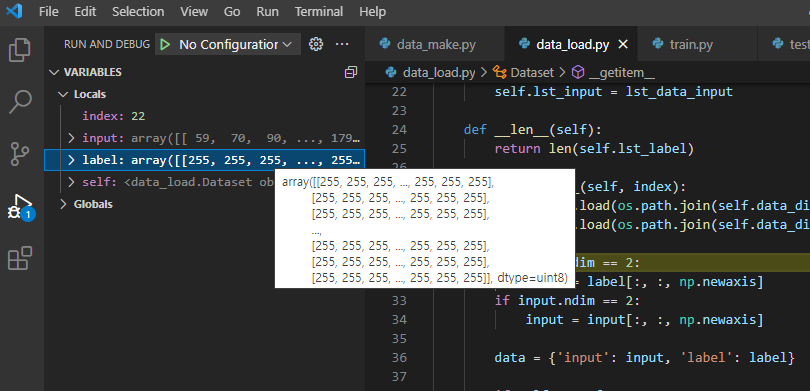Click the Python icon on data_make.py tab

(x=384, y=44)
